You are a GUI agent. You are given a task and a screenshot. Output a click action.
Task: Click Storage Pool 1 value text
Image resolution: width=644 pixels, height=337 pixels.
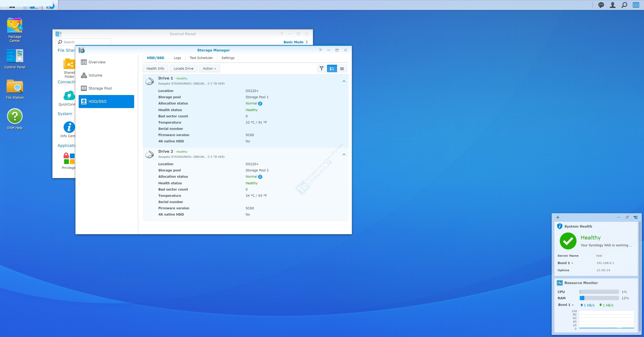[257, 97]
